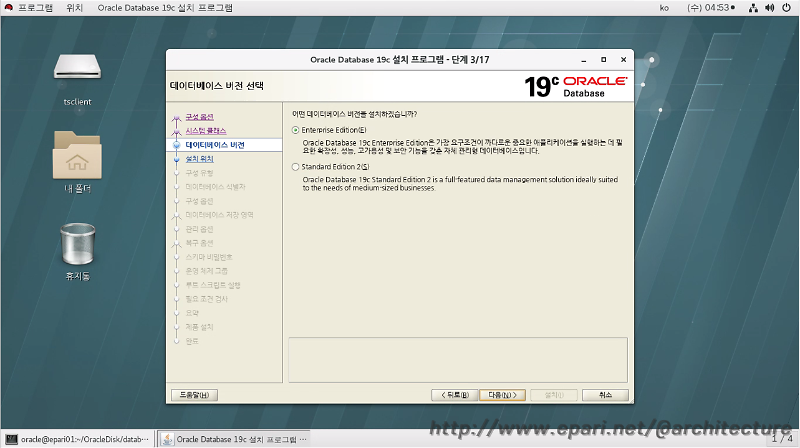Go to 설치 위치 step link
The height and width of the screenshot is (448, 800).
click(199, 159)
